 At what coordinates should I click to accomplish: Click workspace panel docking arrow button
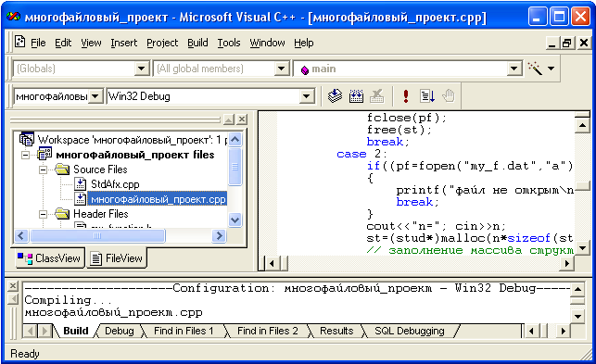click(x=229, y=119)
